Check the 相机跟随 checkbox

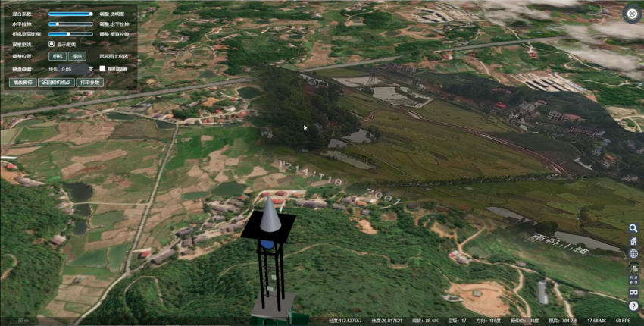102,68
